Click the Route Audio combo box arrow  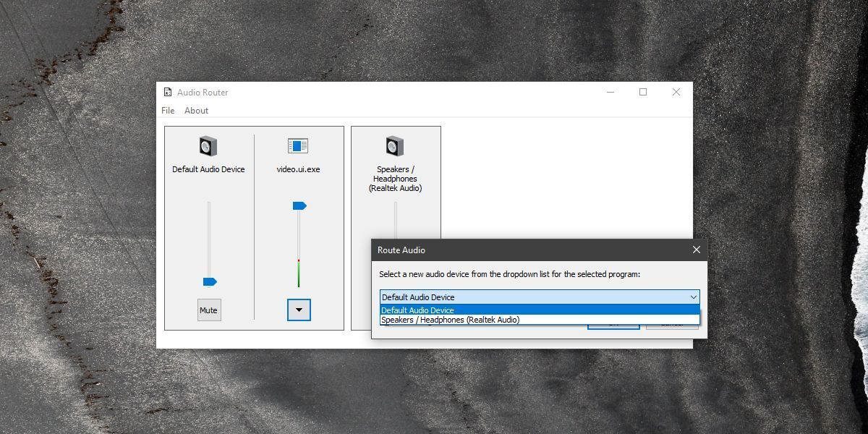coord(693,297)
